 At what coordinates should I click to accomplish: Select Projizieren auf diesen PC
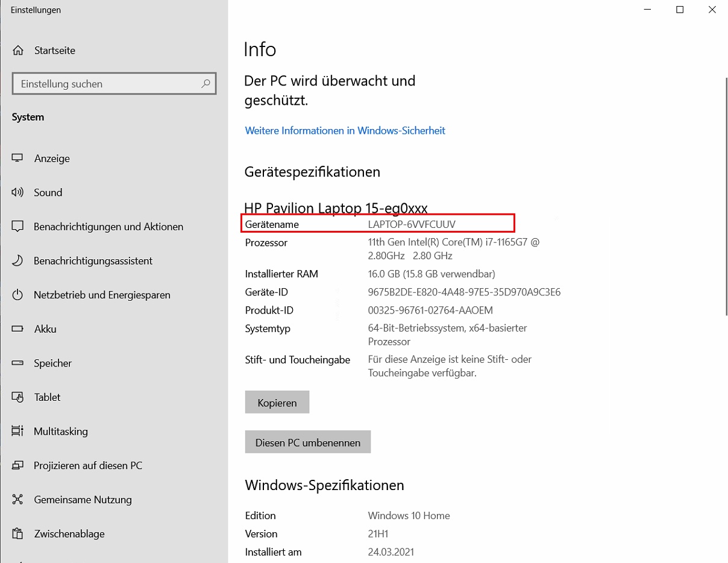pos(88,466)
